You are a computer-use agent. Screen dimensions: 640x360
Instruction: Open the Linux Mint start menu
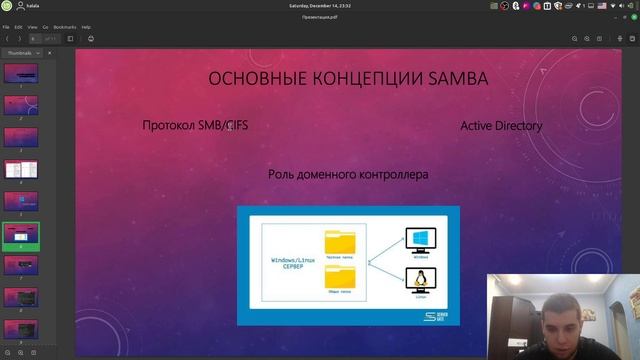7,6
